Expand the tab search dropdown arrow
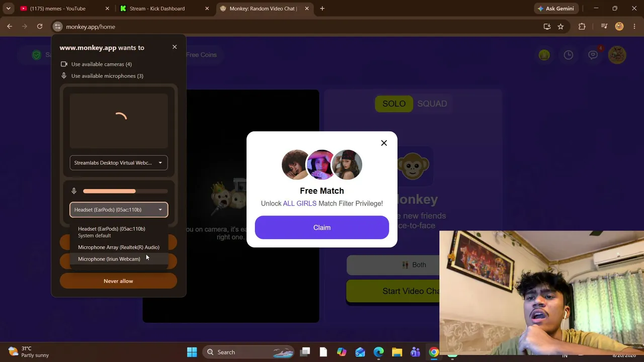Screen dimensions: 644x362 click(x=8, y=9)
